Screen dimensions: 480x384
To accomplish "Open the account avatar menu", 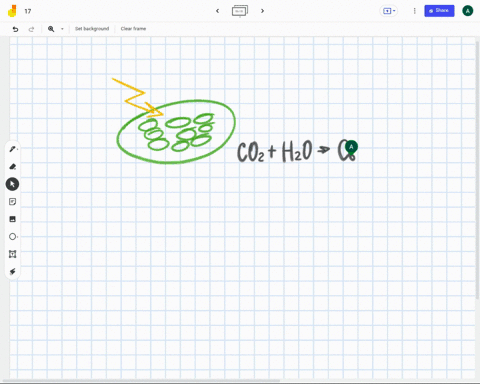I will 468,11.
